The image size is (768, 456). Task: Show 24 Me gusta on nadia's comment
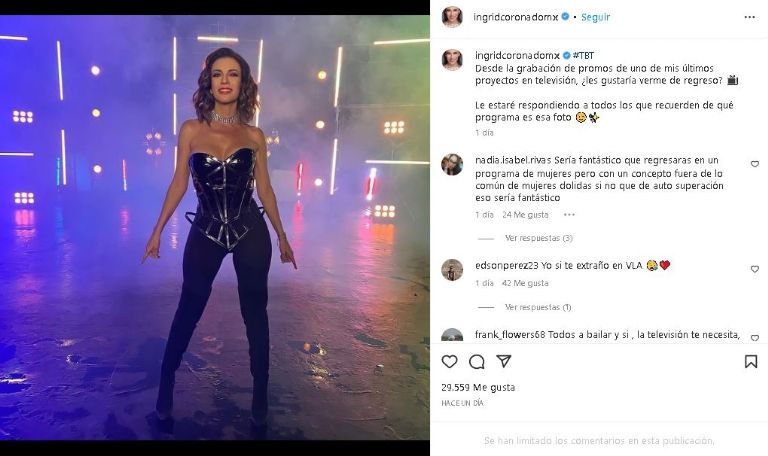coord(525,214)
